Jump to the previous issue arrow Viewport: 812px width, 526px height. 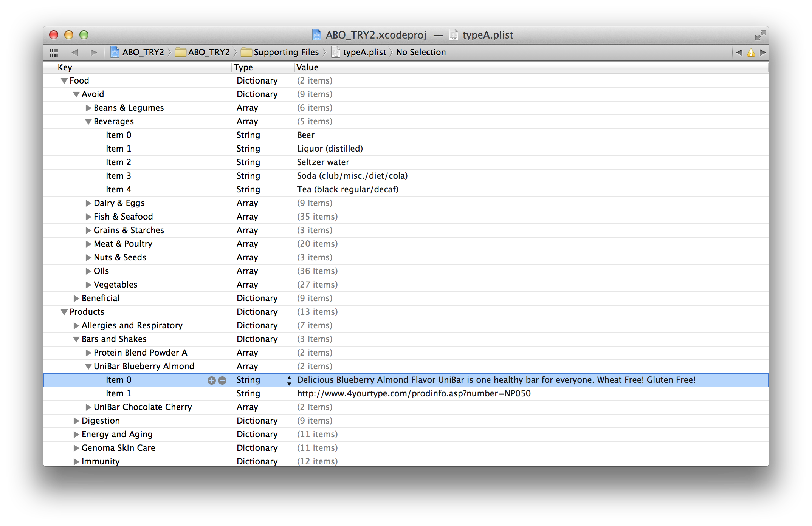[739, 53]
